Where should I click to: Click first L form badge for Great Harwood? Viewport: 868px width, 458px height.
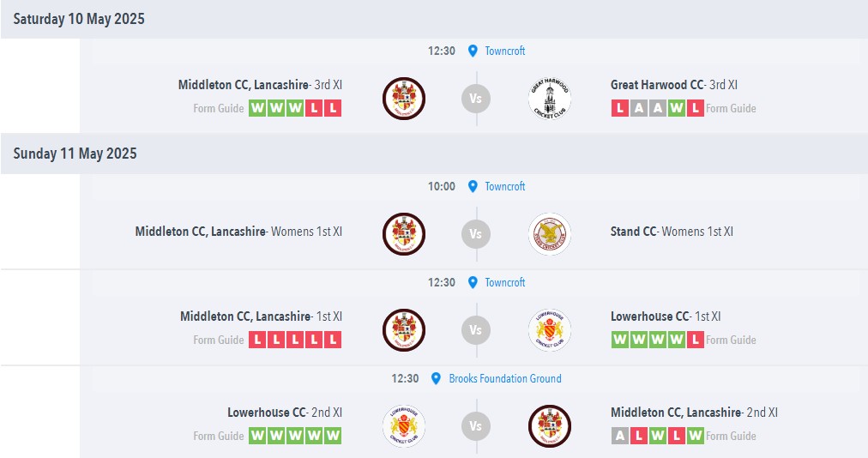click(x=619, y=108)
